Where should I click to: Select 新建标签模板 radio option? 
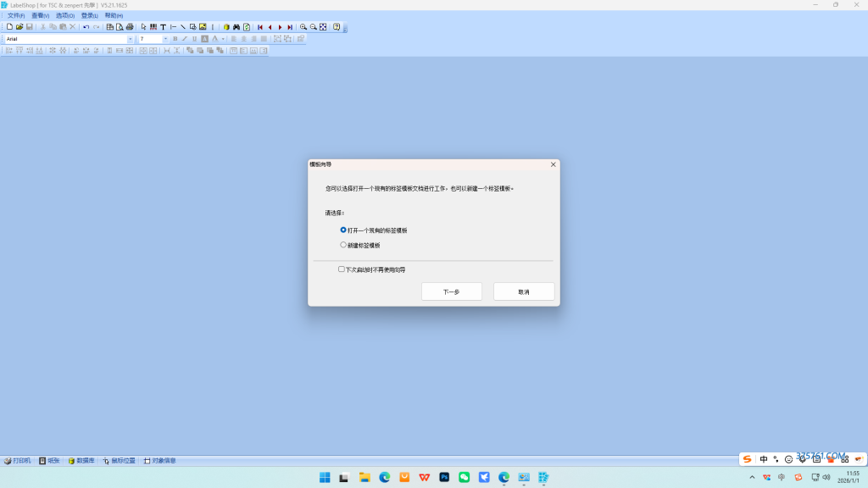pyautogui.click(x=343, y=245)
